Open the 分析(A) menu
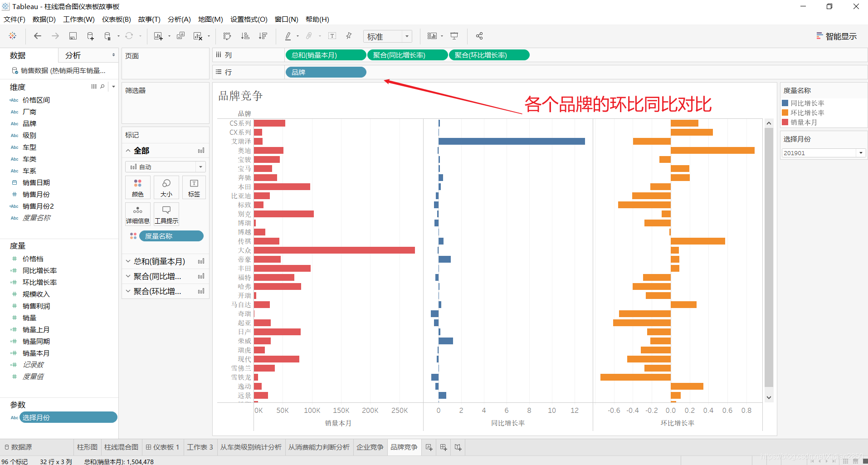Viewport: 868px width, 465px height. 179,19
